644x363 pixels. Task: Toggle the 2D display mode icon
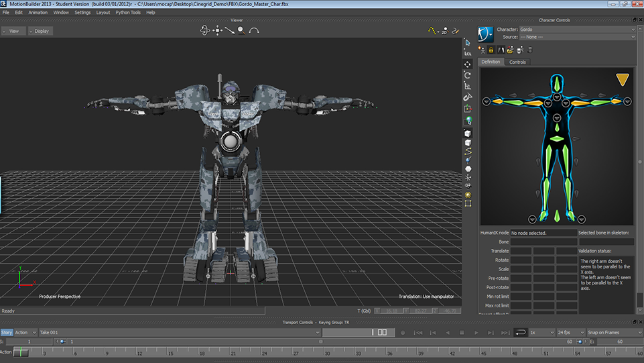pos(444,31)
